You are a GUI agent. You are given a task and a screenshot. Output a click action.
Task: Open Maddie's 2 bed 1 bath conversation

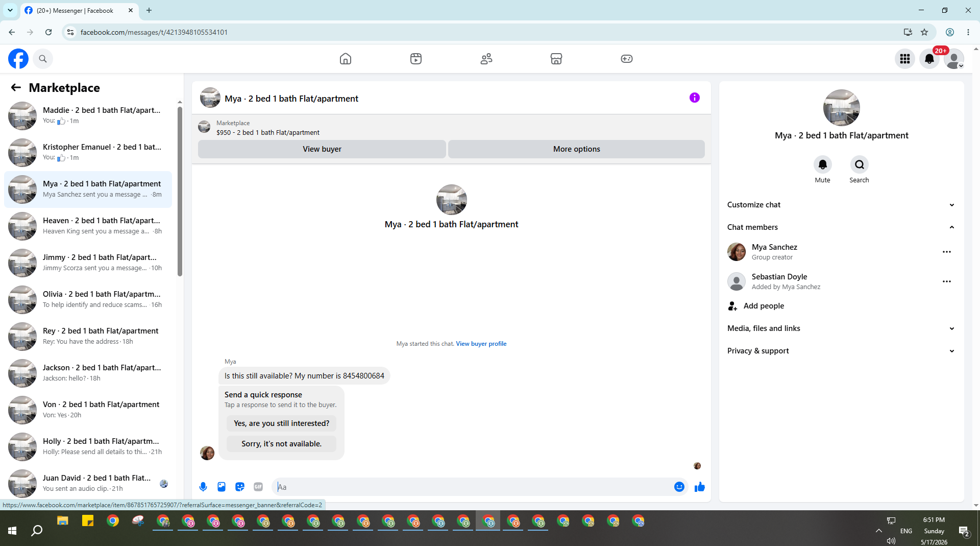coord(88,115)
